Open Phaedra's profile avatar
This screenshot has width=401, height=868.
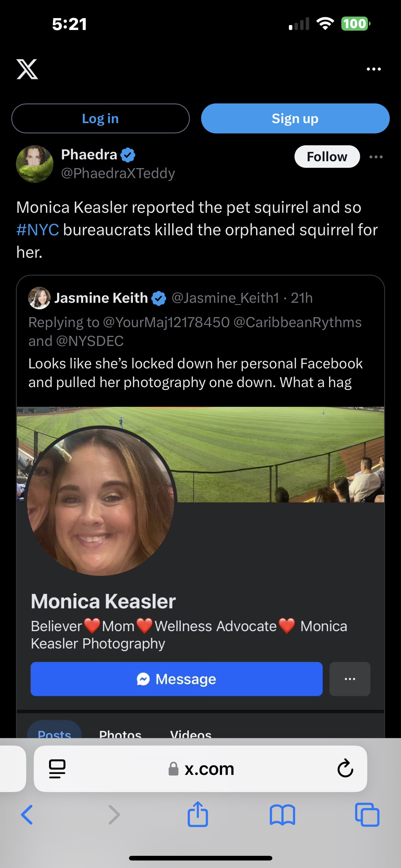point(35,164)
